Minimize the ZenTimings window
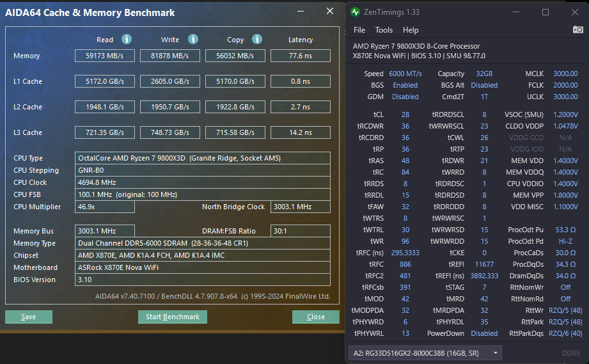Image resolution: width=589 pixels, height=364 pixels. point(517,12)
